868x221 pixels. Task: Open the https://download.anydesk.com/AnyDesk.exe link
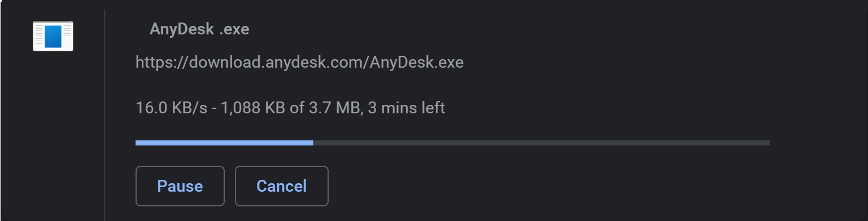point(299,63)
